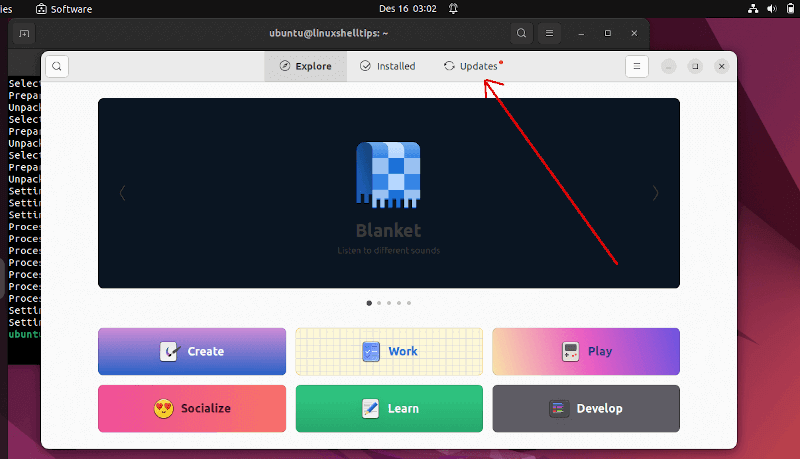800x459 pixels.
Task: Open the Software app menu in top bar
Action: 64,9
